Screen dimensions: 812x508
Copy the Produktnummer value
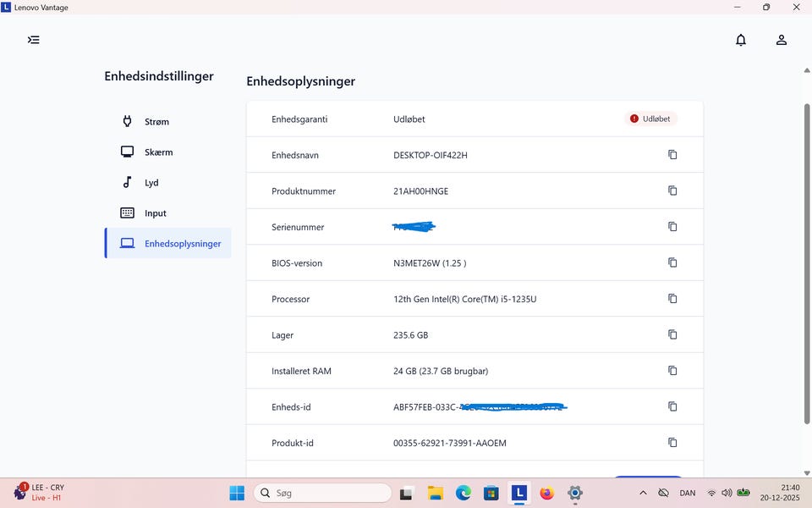coord(672,190)
